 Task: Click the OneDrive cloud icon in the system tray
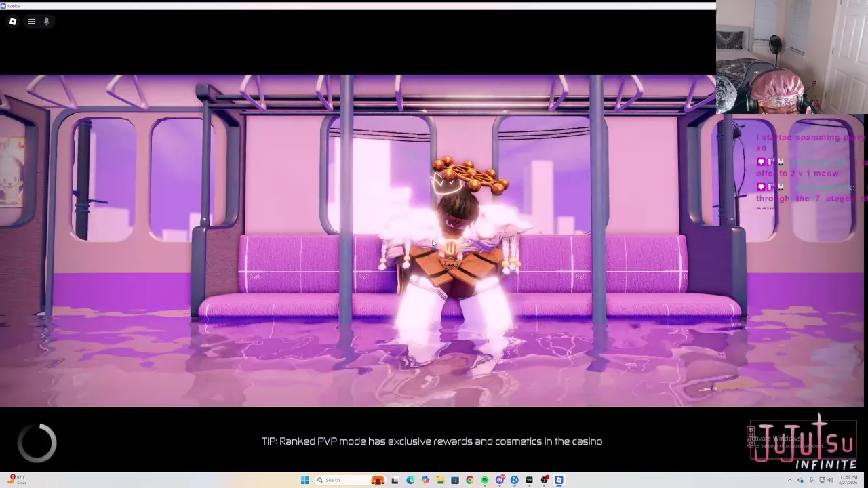tap(801, 480)
